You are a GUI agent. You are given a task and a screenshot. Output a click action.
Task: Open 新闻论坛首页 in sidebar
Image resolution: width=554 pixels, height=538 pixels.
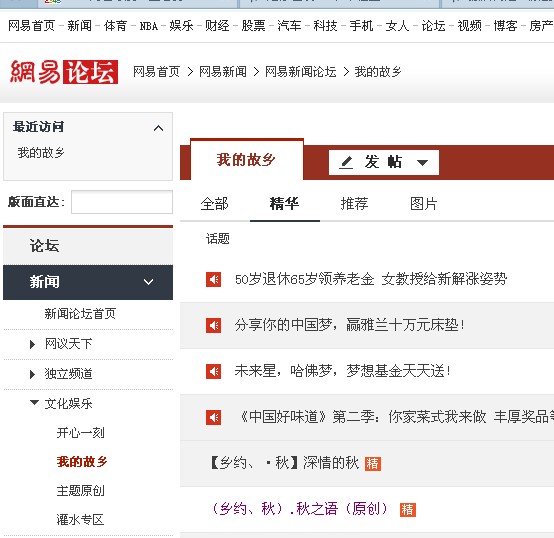pyautogui.click(x=80, y=314)
